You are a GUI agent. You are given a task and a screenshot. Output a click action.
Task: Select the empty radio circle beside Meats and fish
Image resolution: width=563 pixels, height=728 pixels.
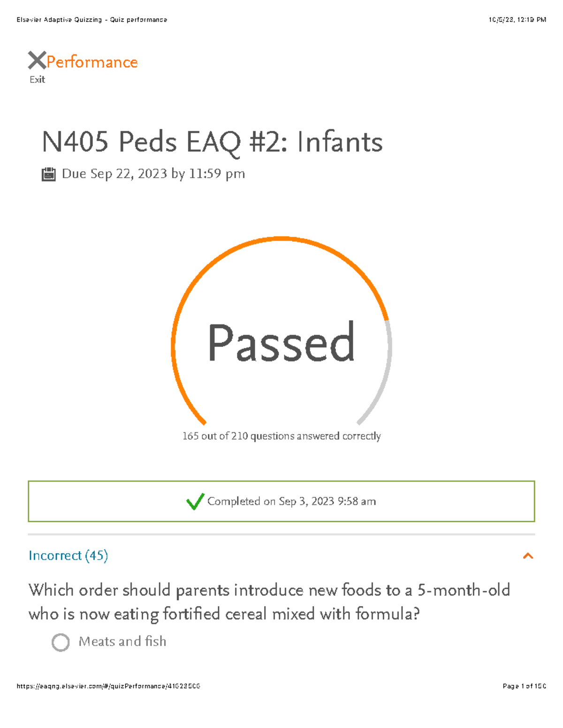point(61,642)
